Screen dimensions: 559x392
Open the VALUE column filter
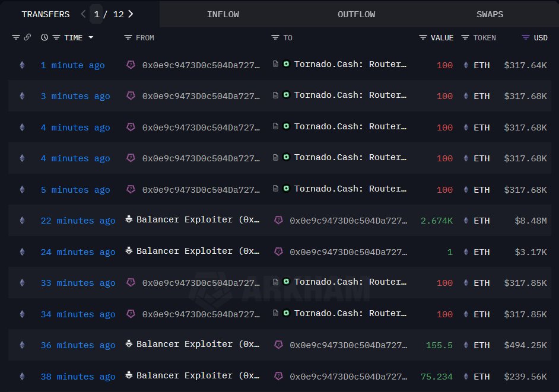423,37
